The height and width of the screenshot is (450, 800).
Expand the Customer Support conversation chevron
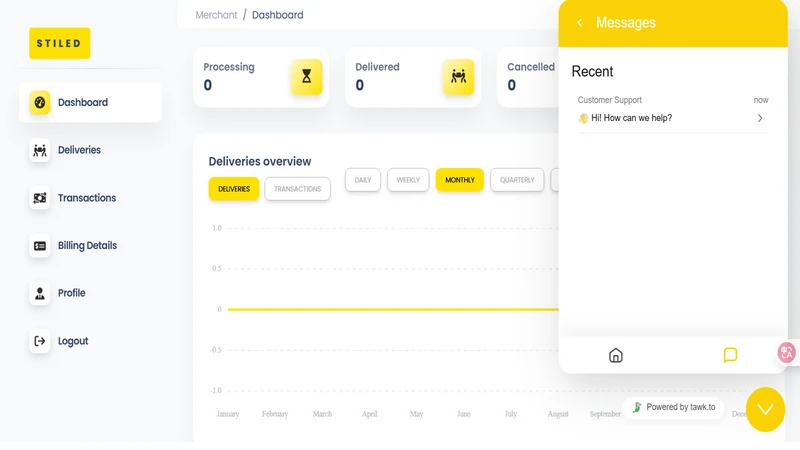tap(760, 118)
